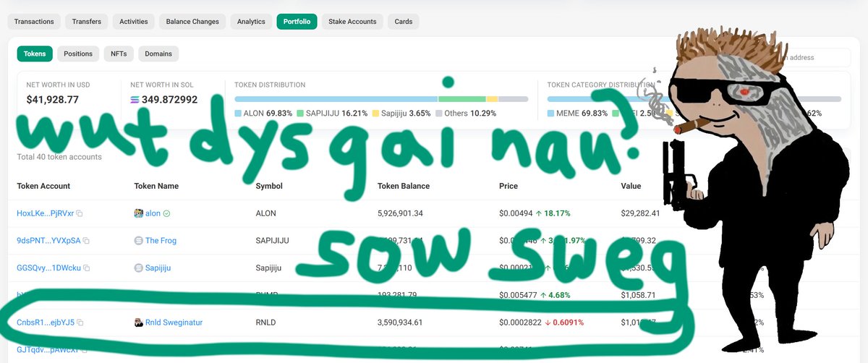Click the net worth in SOL 349.872992
The height and width of the screenshot is (363, 868).
pos(171,100)
